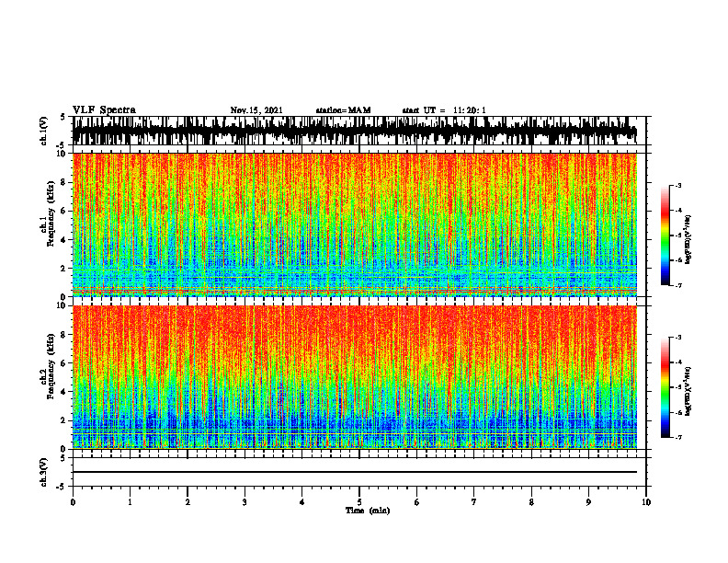
Task: Select the date text 'Nov.15, 2021'
Action: tap(256, 110)
